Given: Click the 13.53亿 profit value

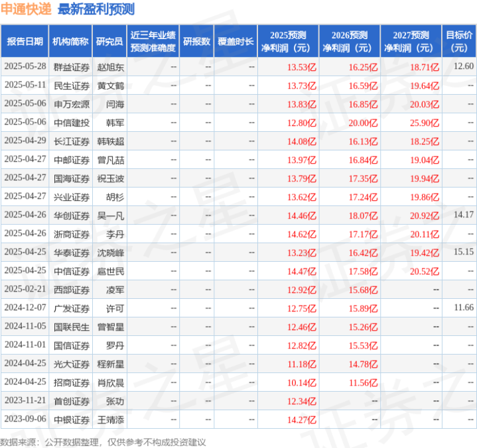Looking at the screenshot, I should point(302,67).
